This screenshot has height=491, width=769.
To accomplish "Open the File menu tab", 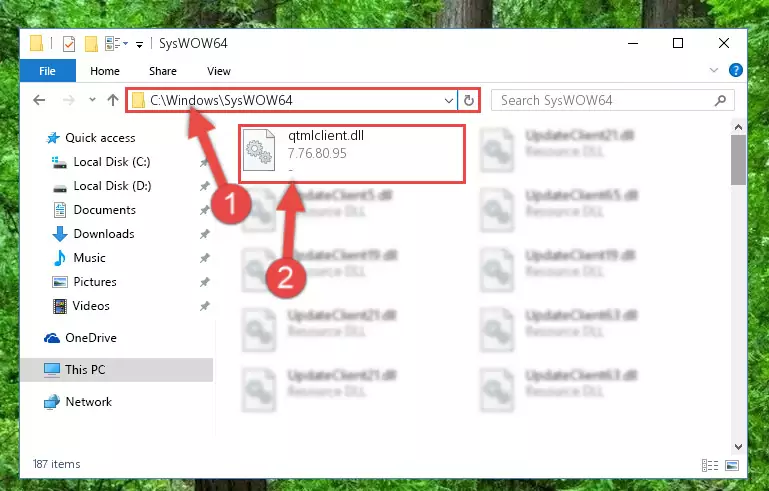I will pyautogui.click(x=48, y=71).
